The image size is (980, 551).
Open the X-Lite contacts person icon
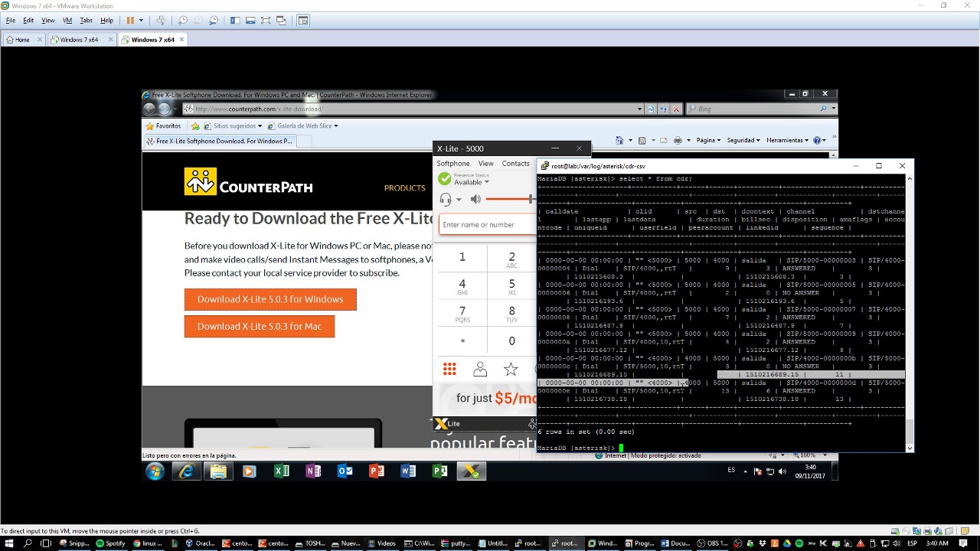tap(480, 370)
